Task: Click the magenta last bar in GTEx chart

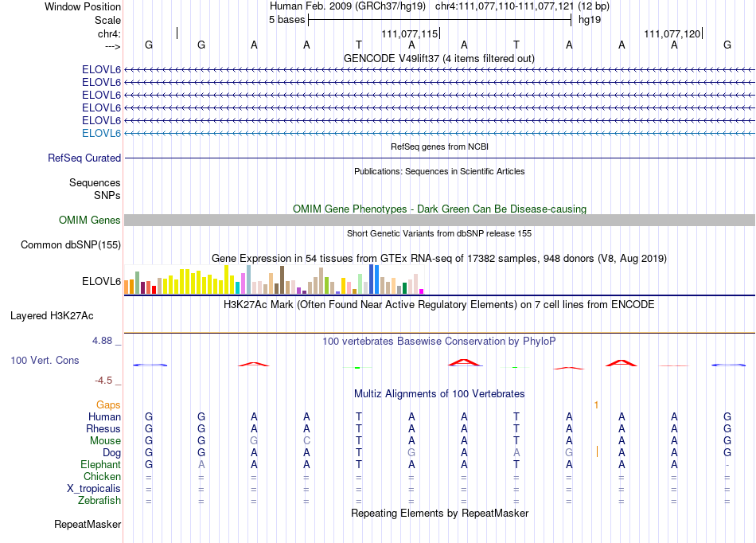Action: click(422, 291)
